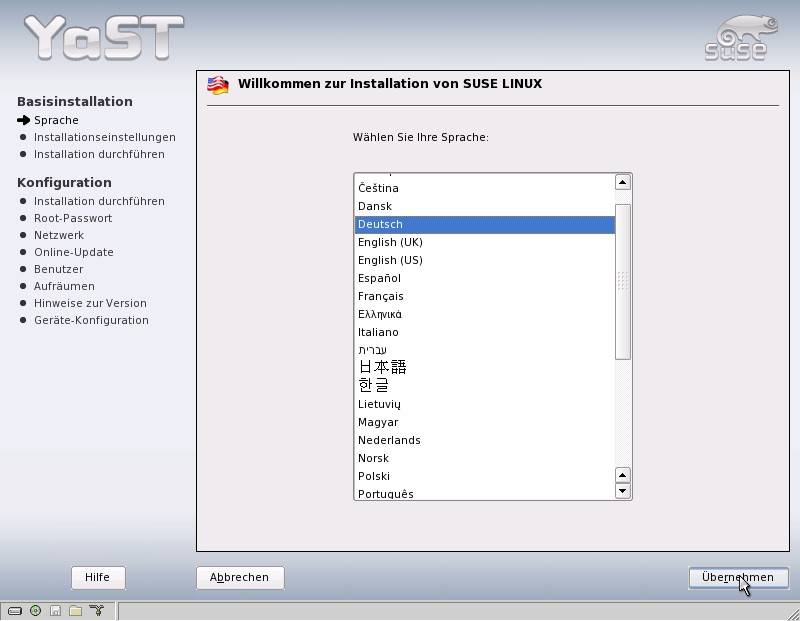
Task: Click the floppy disk status icon
Action: point(55,610)
